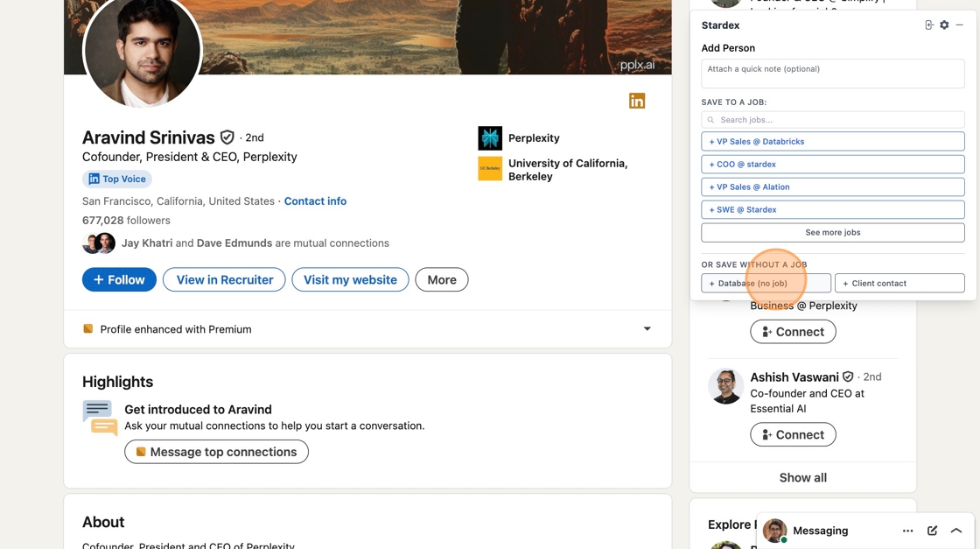Click the UC Berkeley logo
The image size is (980, 549).
490,169
